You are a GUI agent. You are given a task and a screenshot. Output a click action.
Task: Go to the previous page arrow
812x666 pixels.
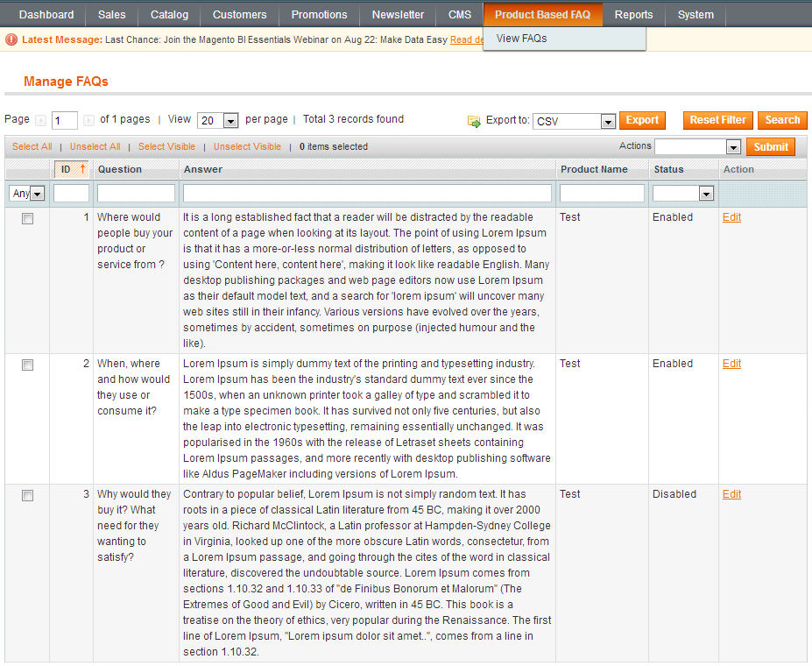(x=40, y=120)
